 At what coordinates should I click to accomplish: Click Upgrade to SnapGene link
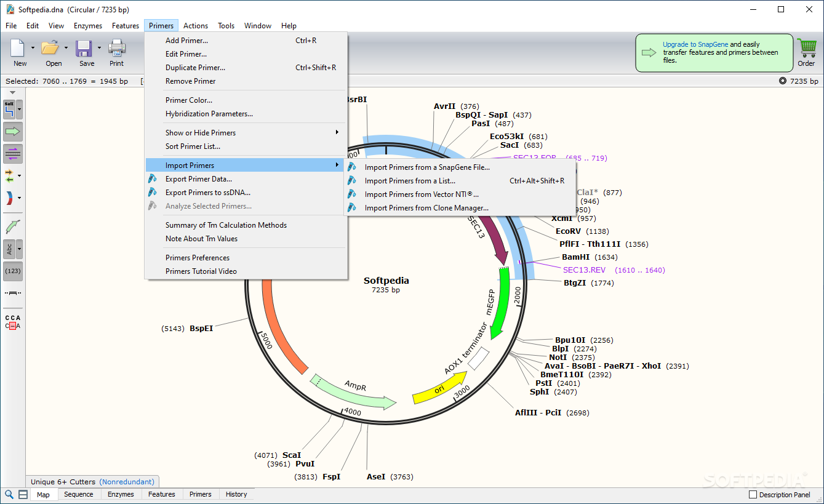point(695,44)
